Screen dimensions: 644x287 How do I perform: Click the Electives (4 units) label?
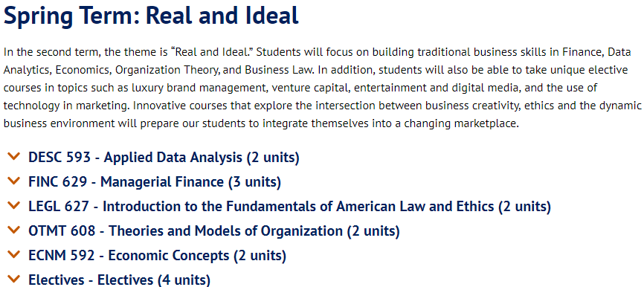pyautogui.click(x=154, y=280)
